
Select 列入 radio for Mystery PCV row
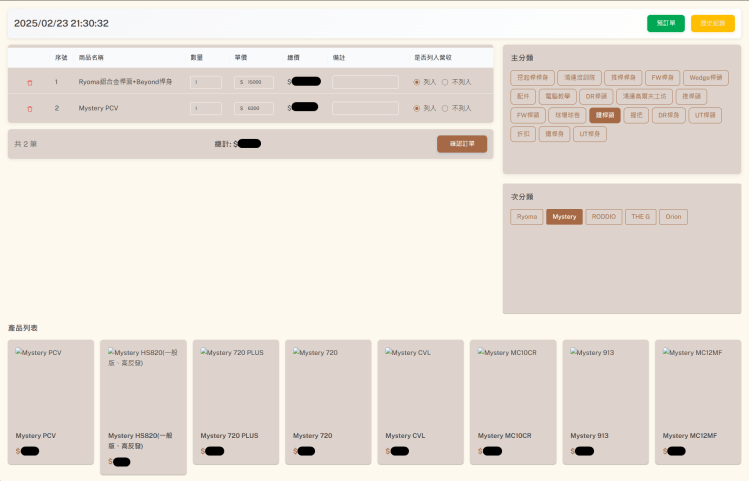point(417,108)
